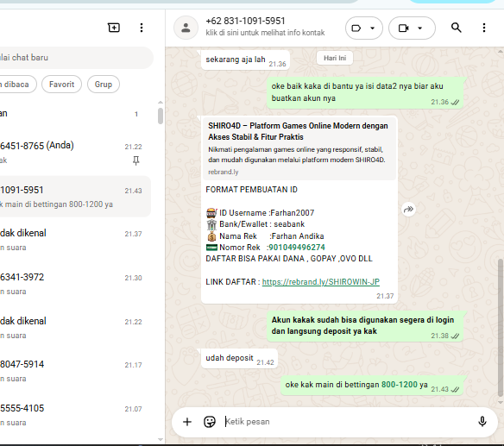Open the chat ending 5555-4105
The height and width of the screenshot is (446, 504).
[76, 415]
